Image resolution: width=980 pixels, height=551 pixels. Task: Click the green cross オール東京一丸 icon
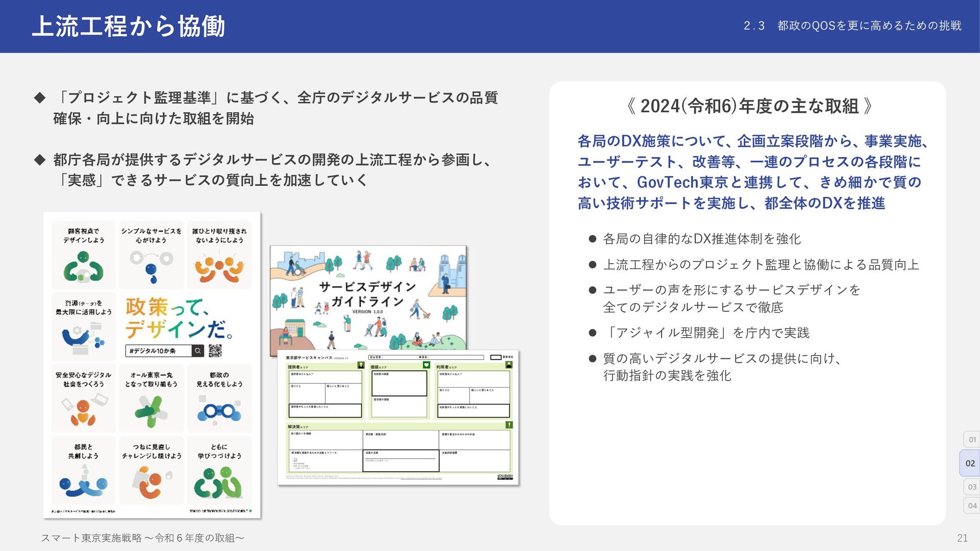pyautogui.click(x=151, y=411)
